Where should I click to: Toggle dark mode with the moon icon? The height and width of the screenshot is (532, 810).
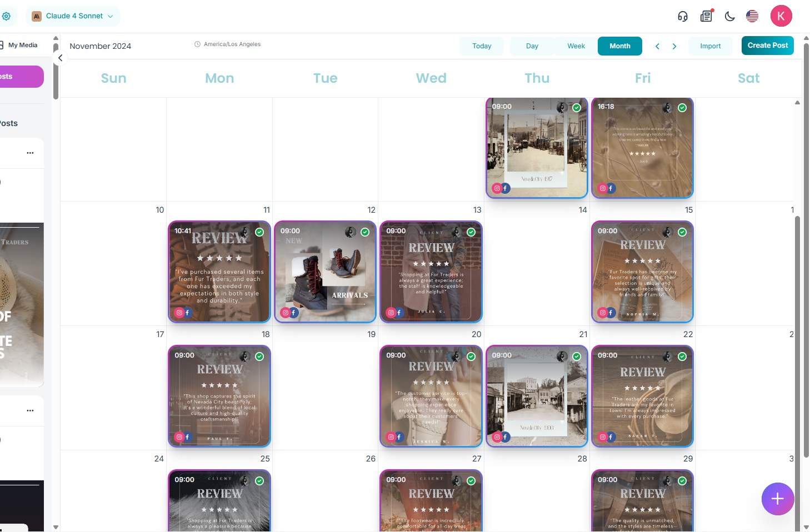tap(730, 16)
